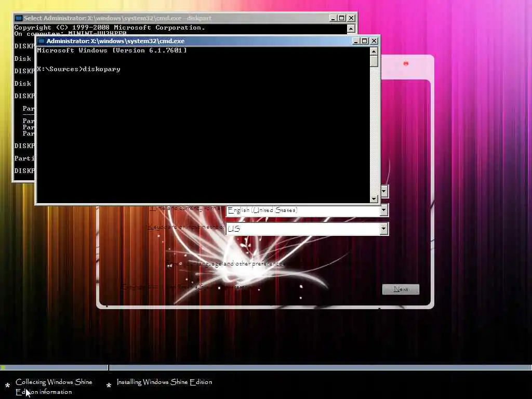Image resolution: width=532 pixels, height=399 pixels.
Task: Click the time and currency format label
Action: (187, 208)
